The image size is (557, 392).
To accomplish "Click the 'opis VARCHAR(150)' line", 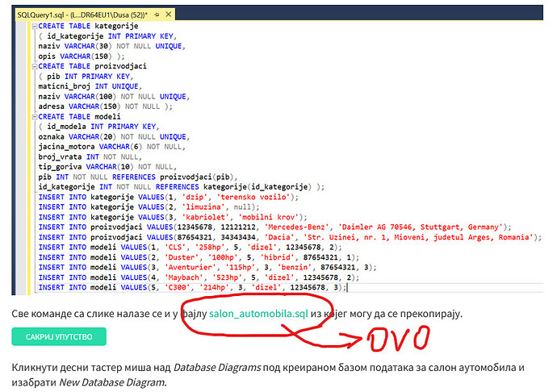I will pos(82,56).
